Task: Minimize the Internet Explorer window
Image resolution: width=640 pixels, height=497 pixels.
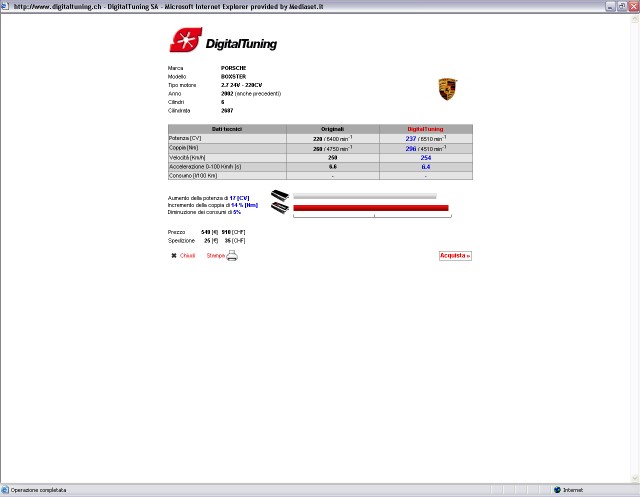Action: coord(610,6)
